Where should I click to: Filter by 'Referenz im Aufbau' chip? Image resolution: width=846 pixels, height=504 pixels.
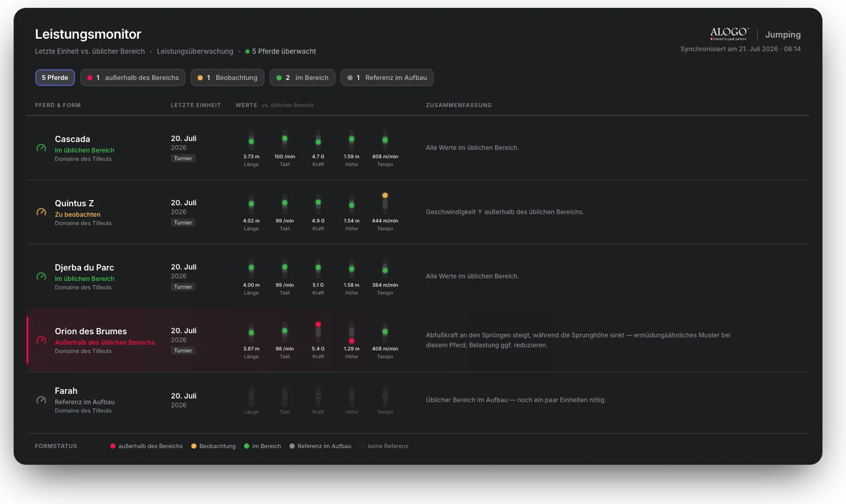387,78
